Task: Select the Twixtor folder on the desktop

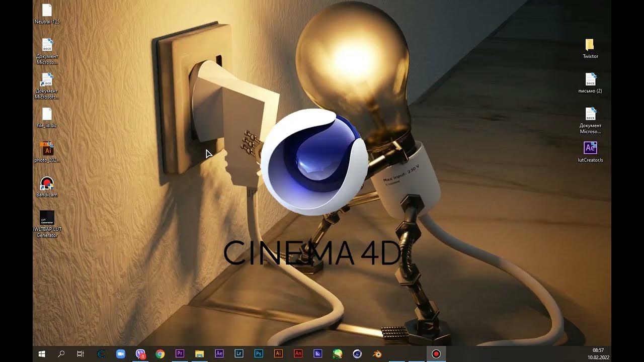Action: tap(590, 48)
